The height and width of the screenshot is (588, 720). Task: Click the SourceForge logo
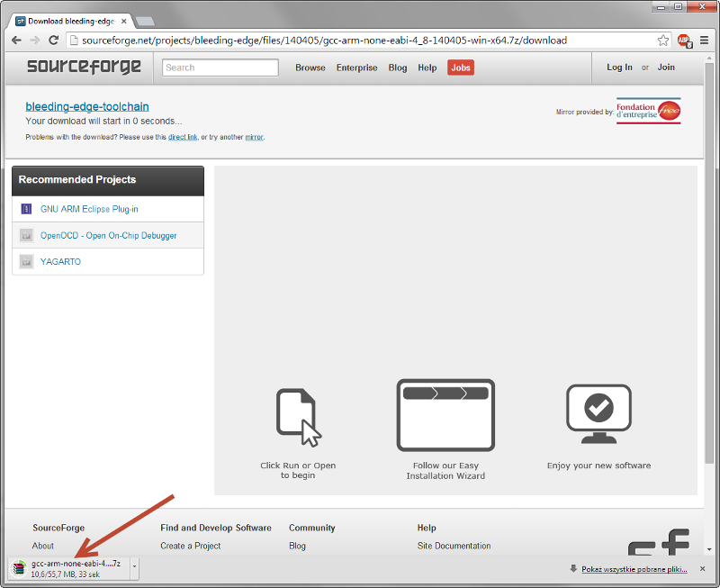(84, 67)
